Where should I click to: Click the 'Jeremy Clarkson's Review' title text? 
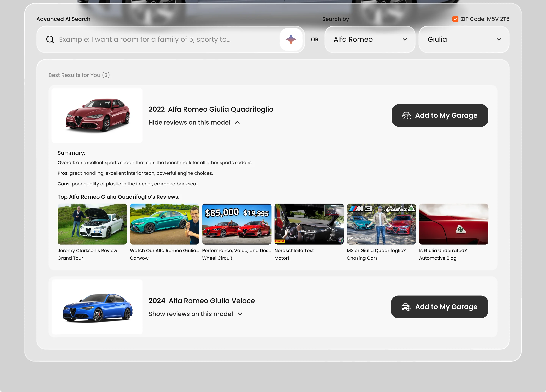coord(87,251)
